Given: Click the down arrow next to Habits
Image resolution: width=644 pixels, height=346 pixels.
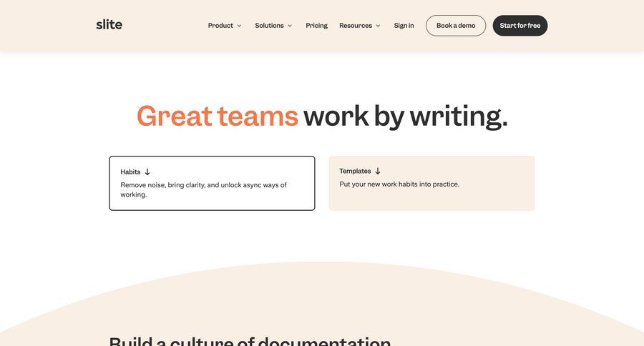Looking at the screenshot, I should pos(147,172).
